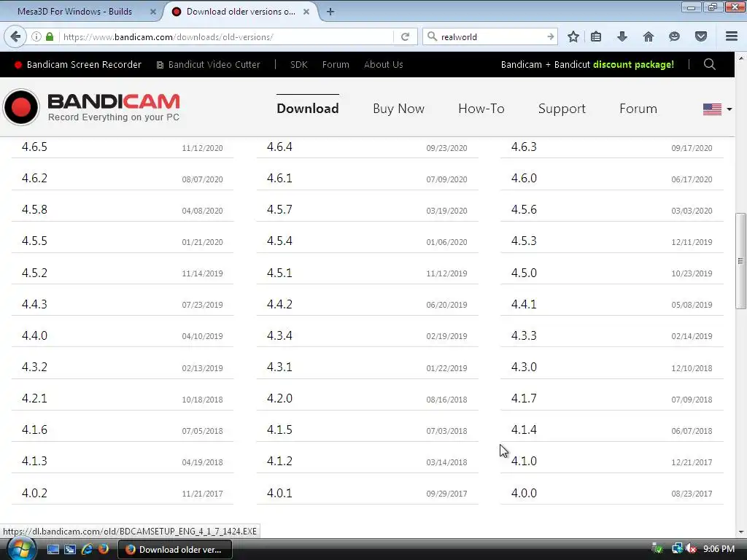The height and width of the screenshot is (560, 747).
Task: Download Bandicam version 4.4.3
Action: click(34, 304)
